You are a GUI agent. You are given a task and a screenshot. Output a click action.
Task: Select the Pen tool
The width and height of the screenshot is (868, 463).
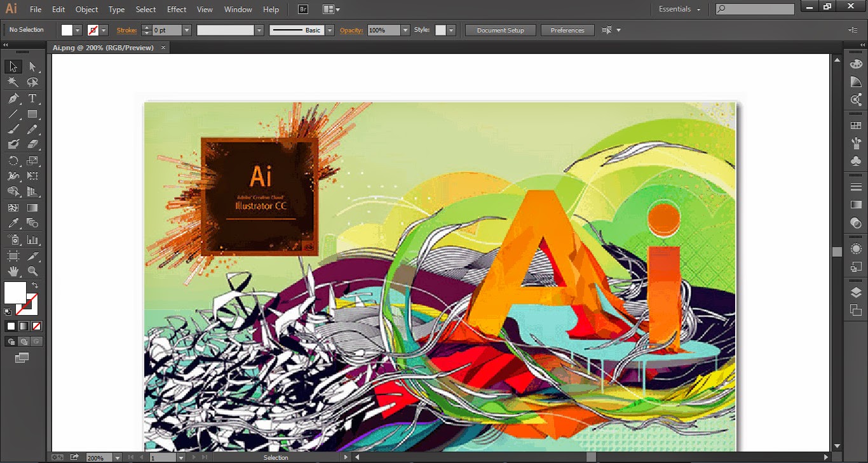click(x=13, y=98)
